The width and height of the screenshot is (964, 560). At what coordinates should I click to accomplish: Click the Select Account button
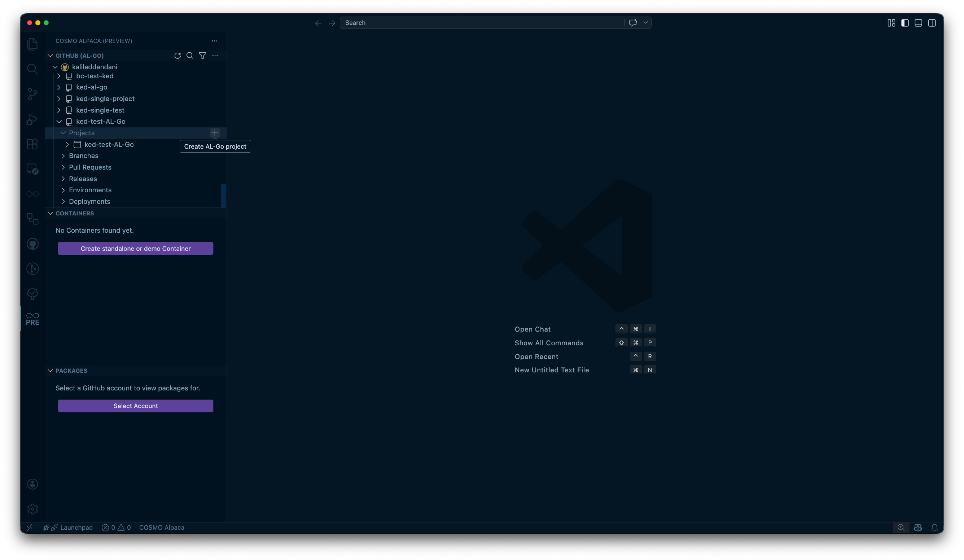point(135,406)
